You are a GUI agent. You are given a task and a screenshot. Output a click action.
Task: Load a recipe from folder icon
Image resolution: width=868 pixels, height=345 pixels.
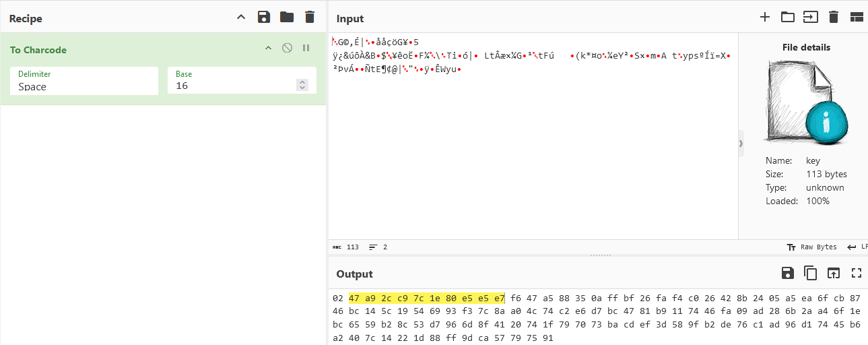pyautogui.click(x=287, y=18)
